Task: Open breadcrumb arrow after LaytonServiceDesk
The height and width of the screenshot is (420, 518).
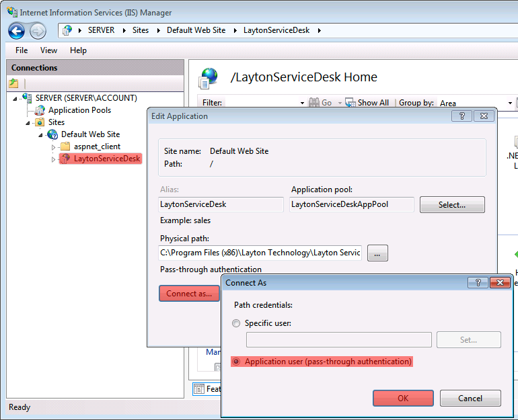Action: 319,31
